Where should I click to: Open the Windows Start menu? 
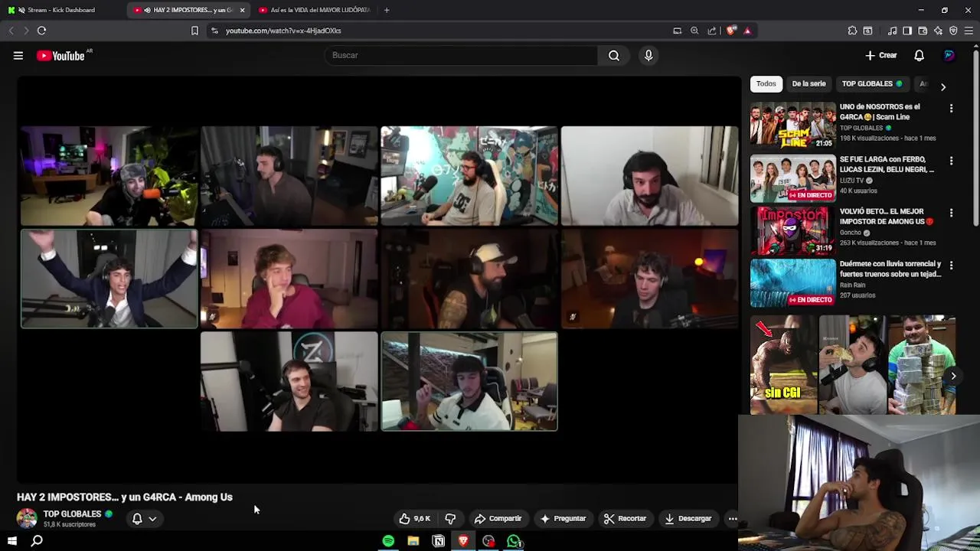coord(11,541)
